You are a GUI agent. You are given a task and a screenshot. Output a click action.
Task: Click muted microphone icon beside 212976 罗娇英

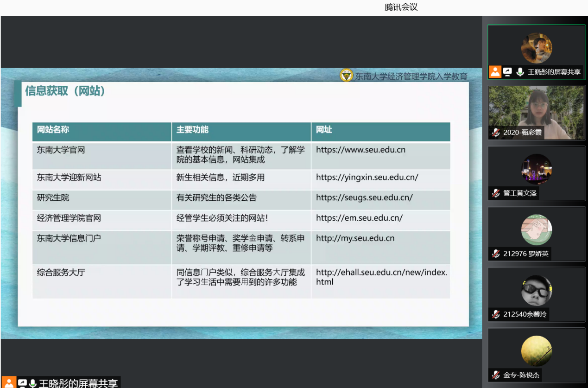496,254
